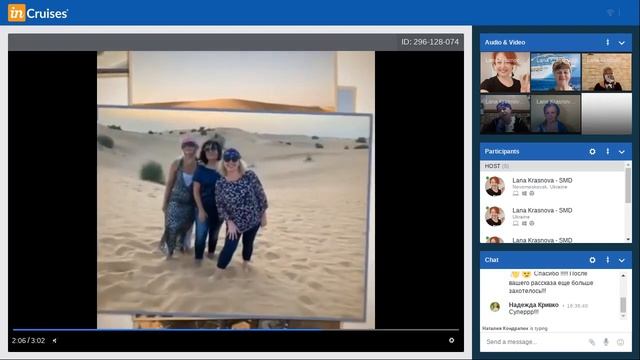
Task: Click the Chat scroll down arrow
Action: (x=623, y=316)
